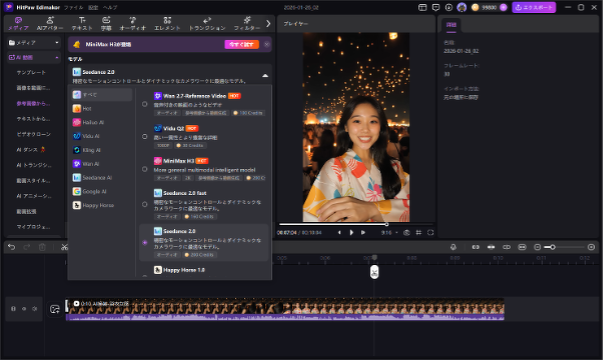
Task: Redo the last timeline action
Action: (x=27, y=247)
